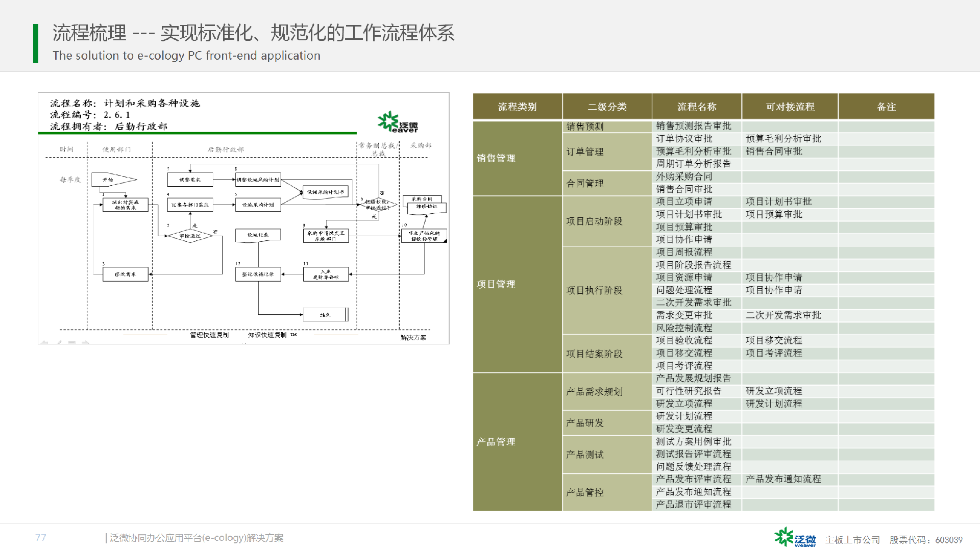The width and height of the screenshot is (980, 551).
Task: Click the 产品管控 cell
Action: 607,492
